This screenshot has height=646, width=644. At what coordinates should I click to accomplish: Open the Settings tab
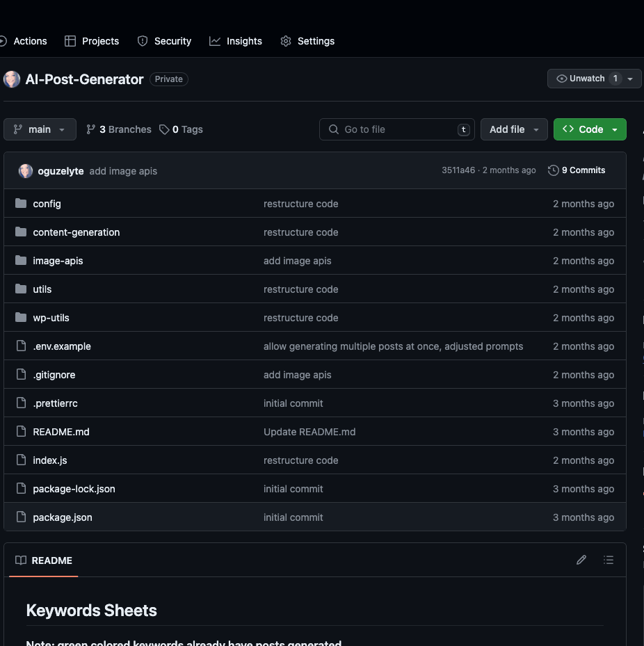point(307,41)
